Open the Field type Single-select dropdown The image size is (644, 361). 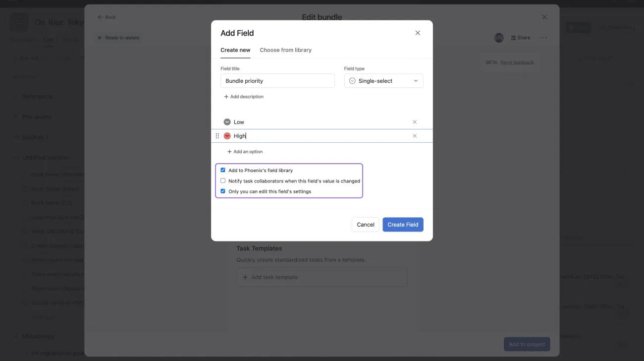click(x=383, y=81)
